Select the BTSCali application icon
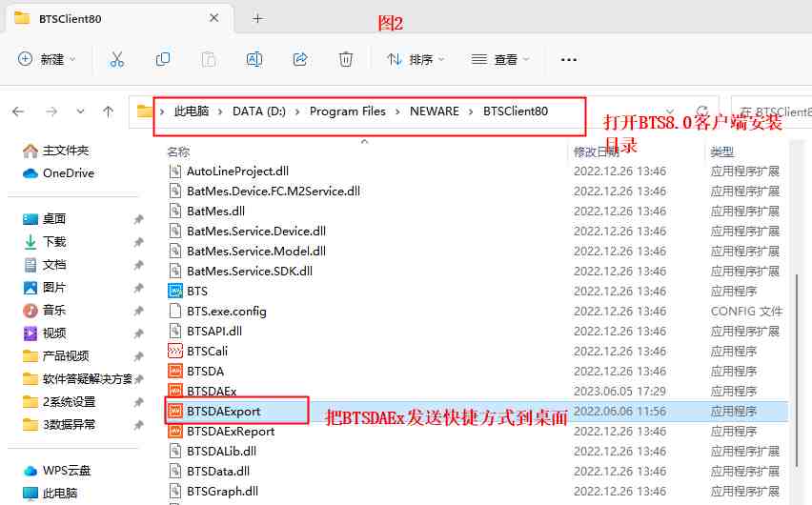This screenshot has height=505, width=812. [175, 351]
